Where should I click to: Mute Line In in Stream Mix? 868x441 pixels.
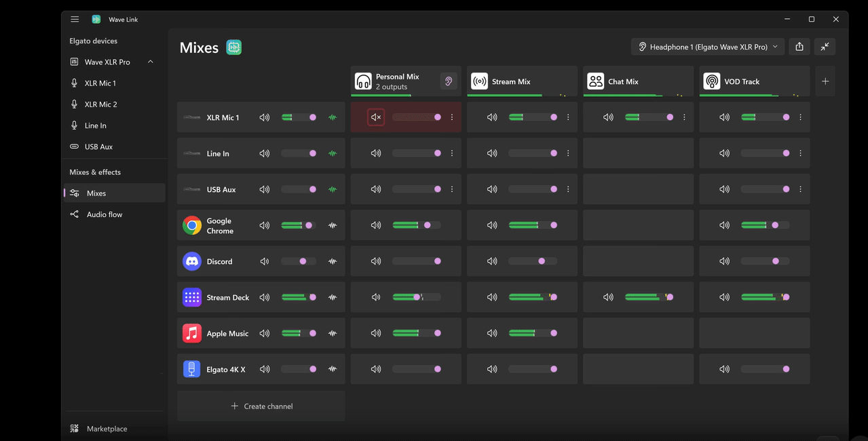click(492, 153)
